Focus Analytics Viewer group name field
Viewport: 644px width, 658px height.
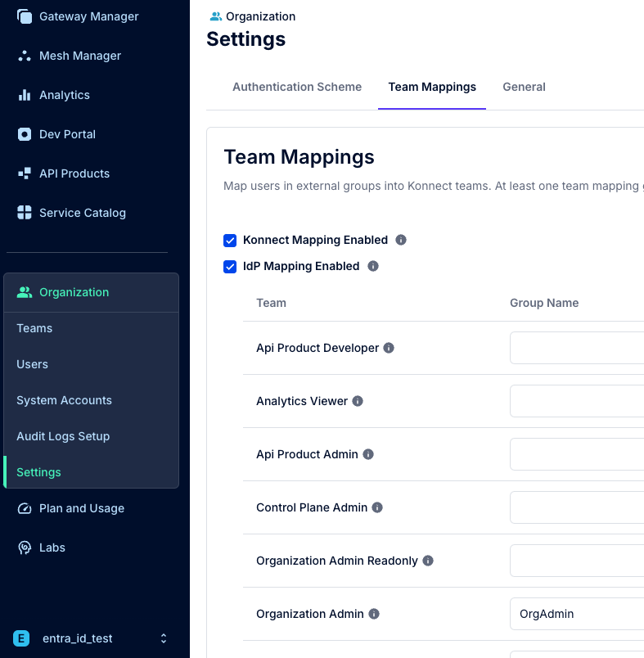[577, 401]
